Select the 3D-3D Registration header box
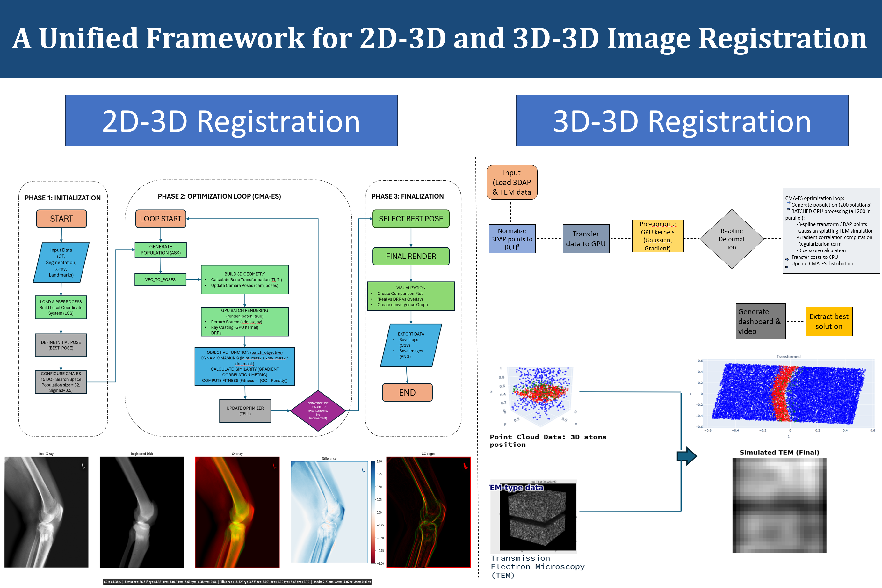Viewport: 882px width, 588px height. coord(682,120)
